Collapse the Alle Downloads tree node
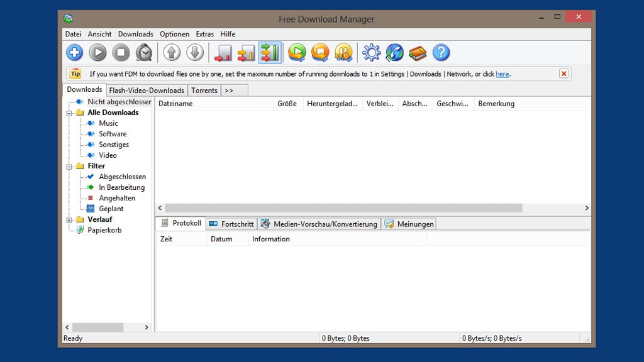 tap(69, 113)
